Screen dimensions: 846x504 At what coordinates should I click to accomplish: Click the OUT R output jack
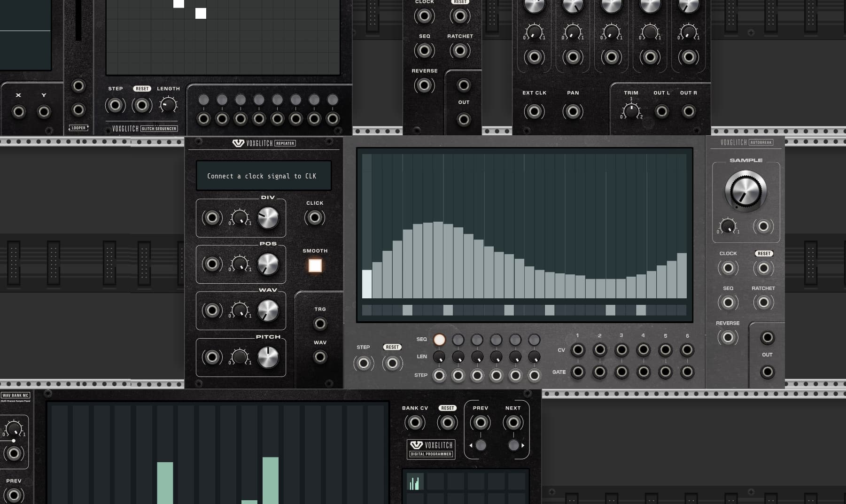pos(689,111)
